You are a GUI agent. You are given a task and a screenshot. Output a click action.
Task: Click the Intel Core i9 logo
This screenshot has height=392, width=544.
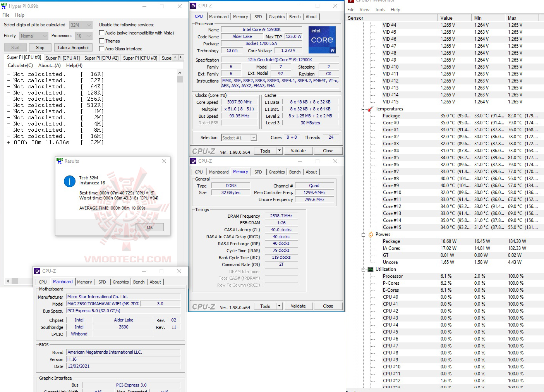pyautogui.click(x=322, y=40)
